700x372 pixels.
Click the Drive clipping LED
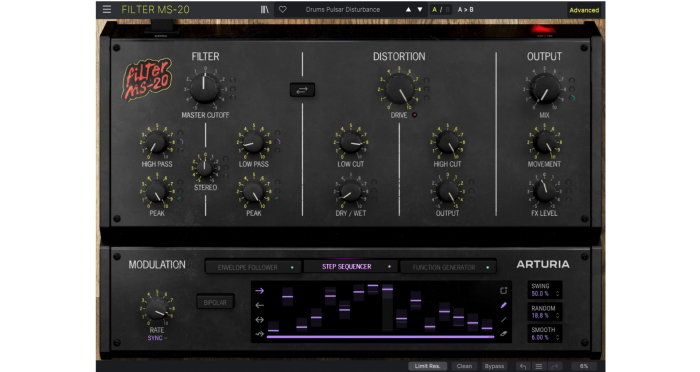(x=415, y=115)
